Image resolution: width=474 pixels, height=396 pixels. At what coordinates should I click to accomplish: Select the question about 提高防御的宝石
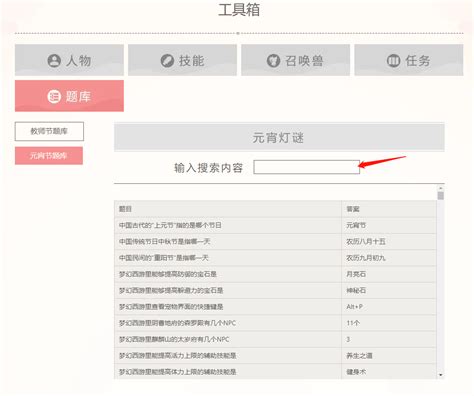168,274
